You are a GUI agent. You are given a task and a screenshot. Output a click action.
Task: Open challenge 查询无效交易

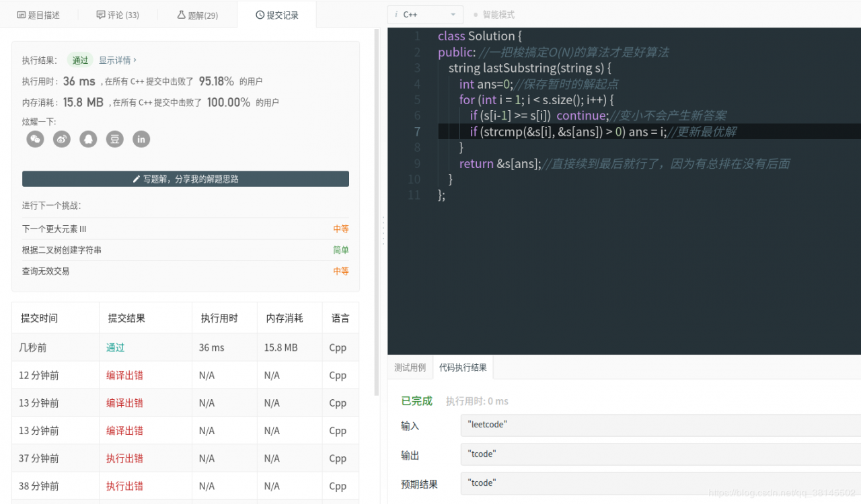point(46,271)
